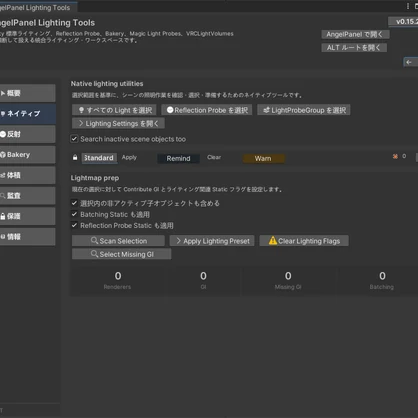Image resolution: width=418 pixels, height=418 pixels.
Task: Open the 体積 volumes section
Action: [28, 175]
